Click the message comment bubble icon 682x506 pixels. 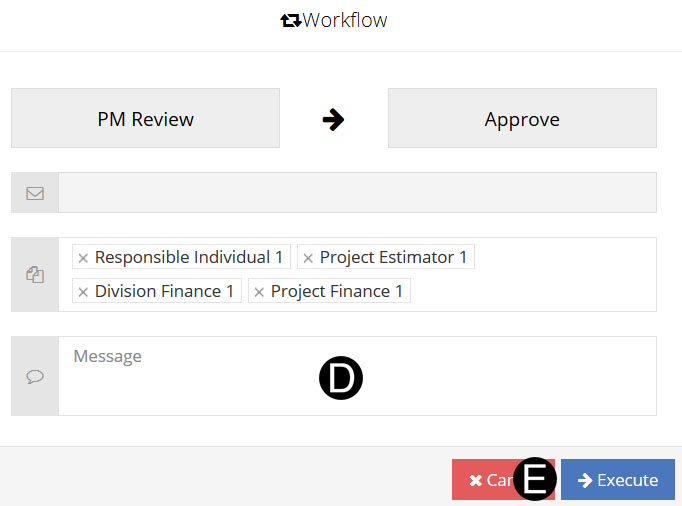[35, 376]
